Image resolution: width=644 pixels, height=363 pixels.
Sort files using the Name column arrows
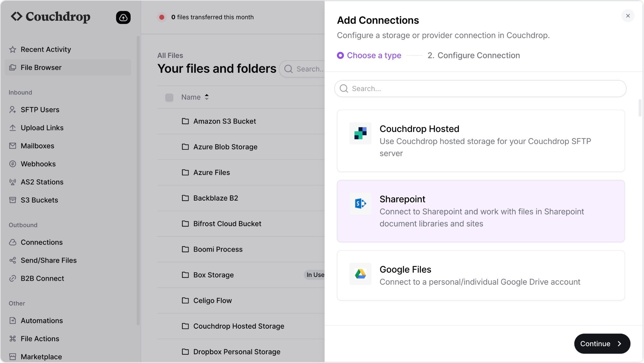207,97
